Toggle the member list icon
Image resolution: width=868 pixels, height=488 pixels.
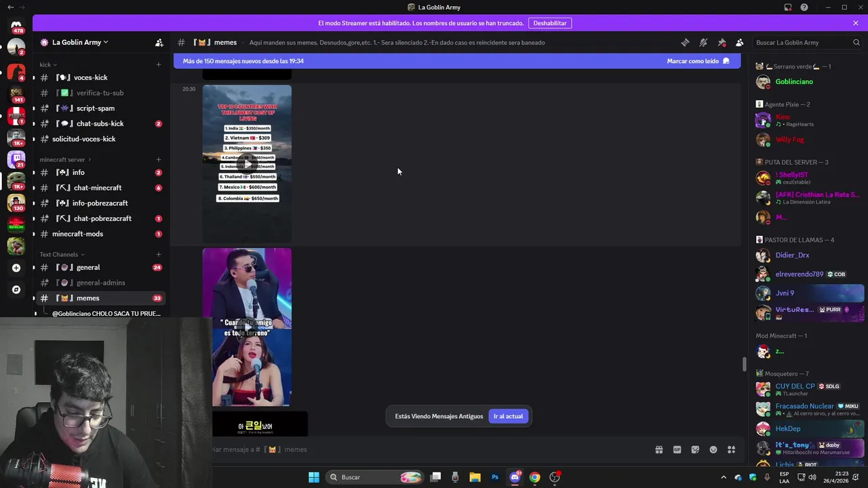click(x=740, y=42)
